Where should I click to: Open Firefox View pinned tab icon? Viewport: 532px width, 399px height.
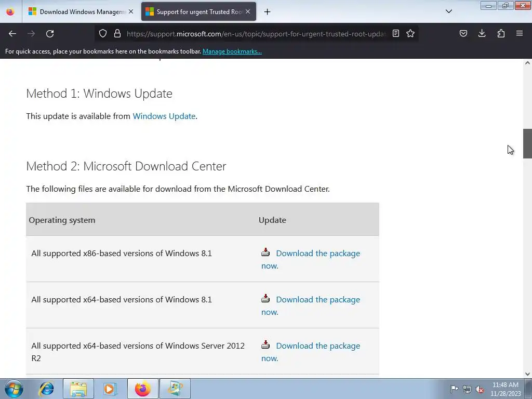(x=10, y=11)
